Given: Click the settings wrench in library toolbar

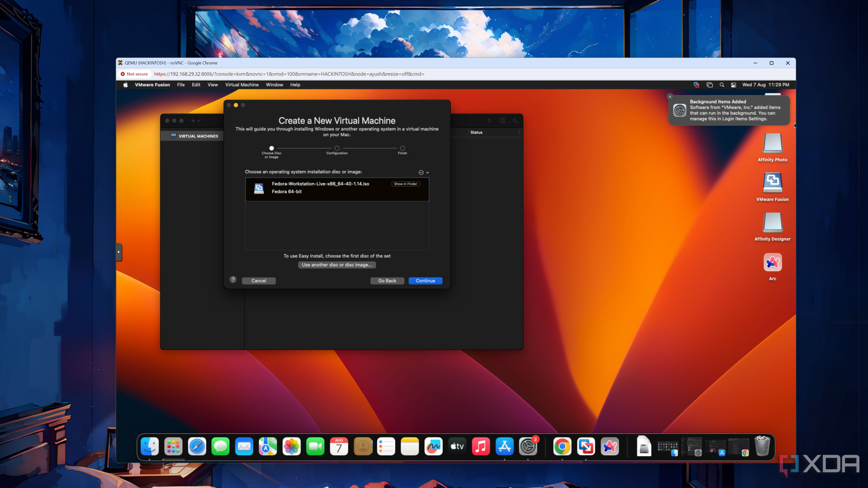Looking at the screenshot, I should pos(515,121).
